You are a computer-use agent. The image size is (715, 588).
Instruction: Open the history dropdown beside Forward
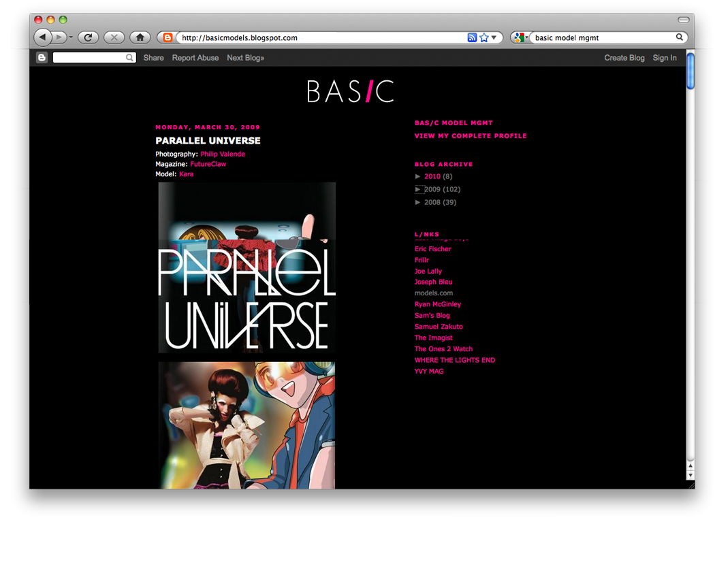tap(71, 37)
